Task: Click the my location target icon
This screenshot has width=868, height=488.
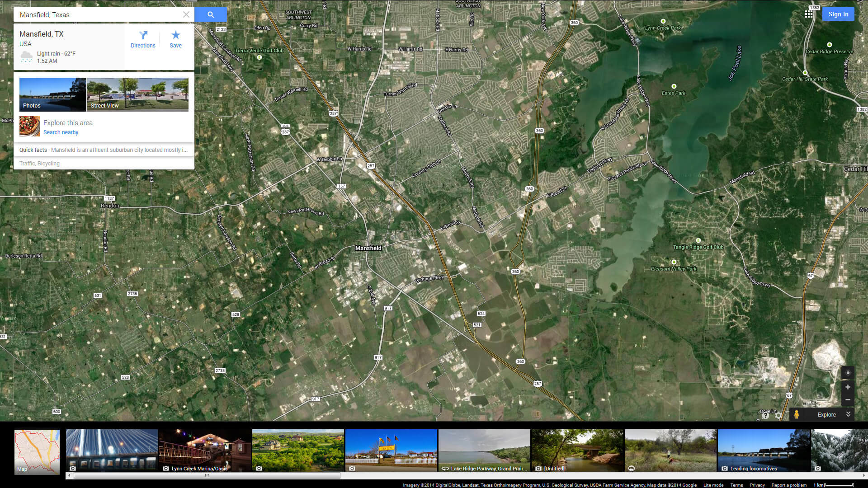Action: pyautogui.click(x=848, y=373)
